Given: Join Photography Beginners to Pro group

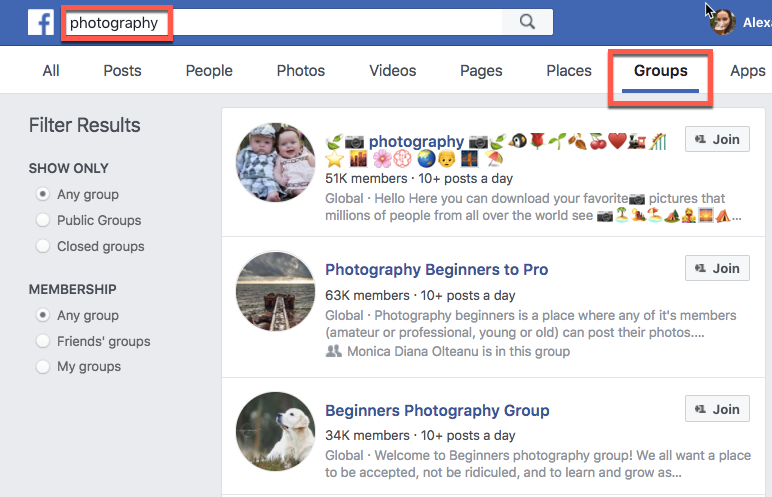Looking at the screenshot, I should [717, 268].
